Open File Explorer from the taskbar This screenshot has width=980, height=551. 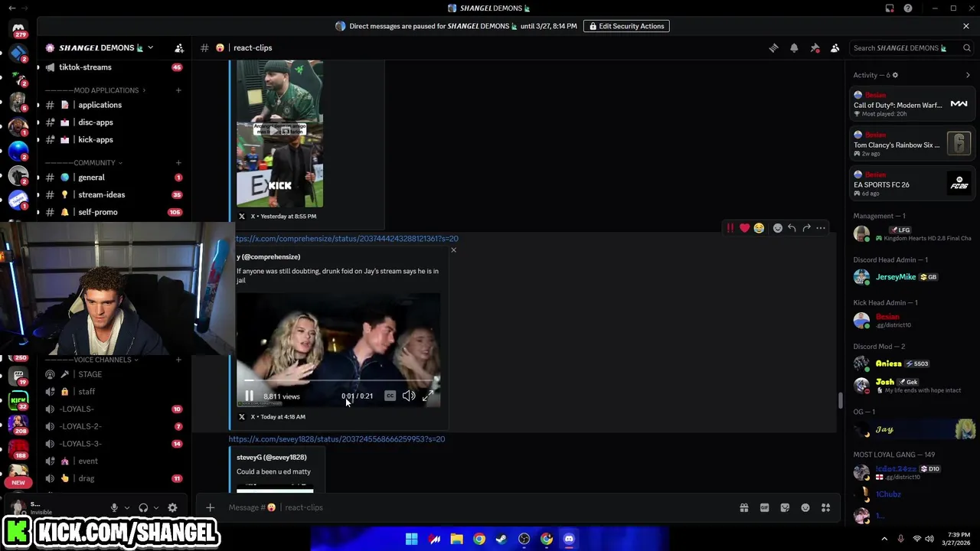click(x=456, y=539)
